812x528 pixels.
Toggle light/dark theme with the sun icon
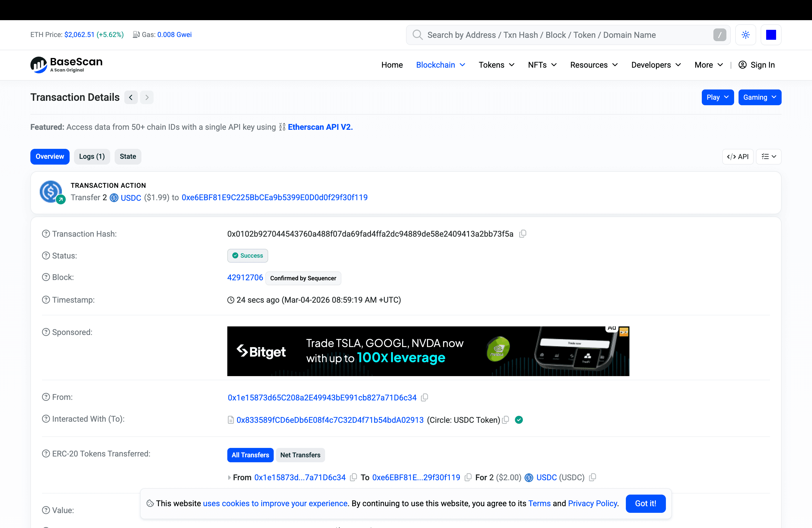[x=745, y=35]
